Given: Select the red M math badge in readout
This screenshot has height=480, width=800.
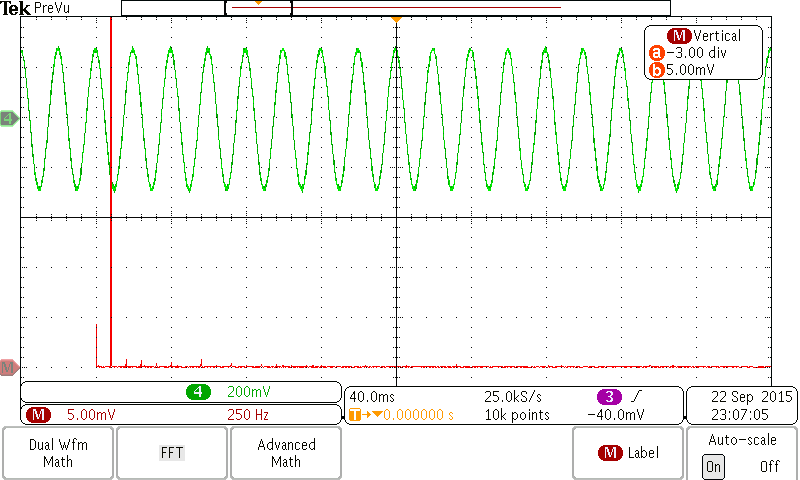Looking at the screenshot, I should point(38,415).
